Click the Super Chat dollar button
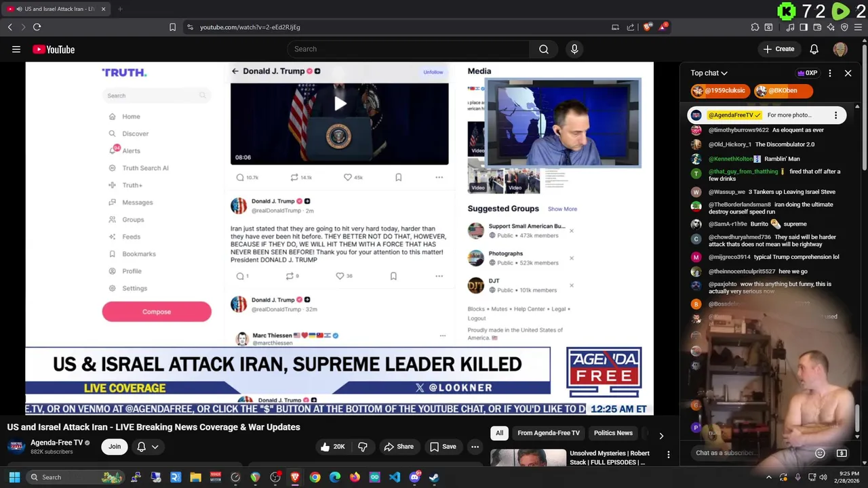 pyautogui.click(x=842, y=453)
